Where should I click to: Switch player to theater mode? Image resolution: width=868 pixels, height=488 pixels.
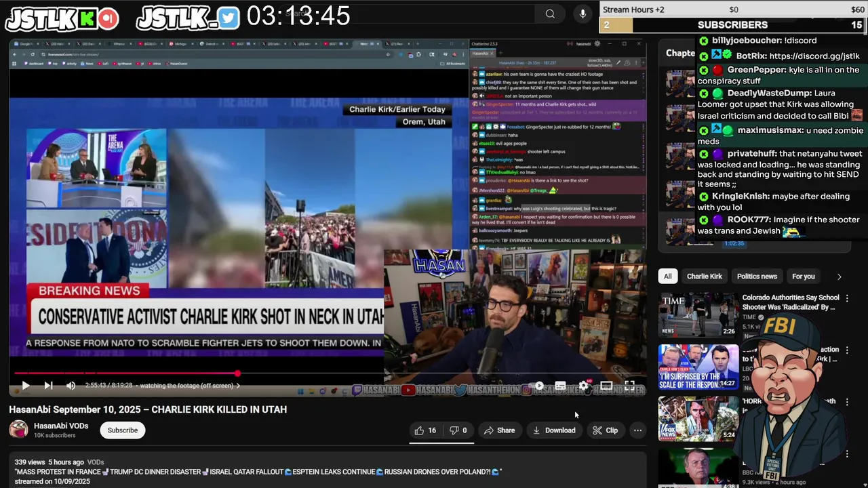click(606, 386)
